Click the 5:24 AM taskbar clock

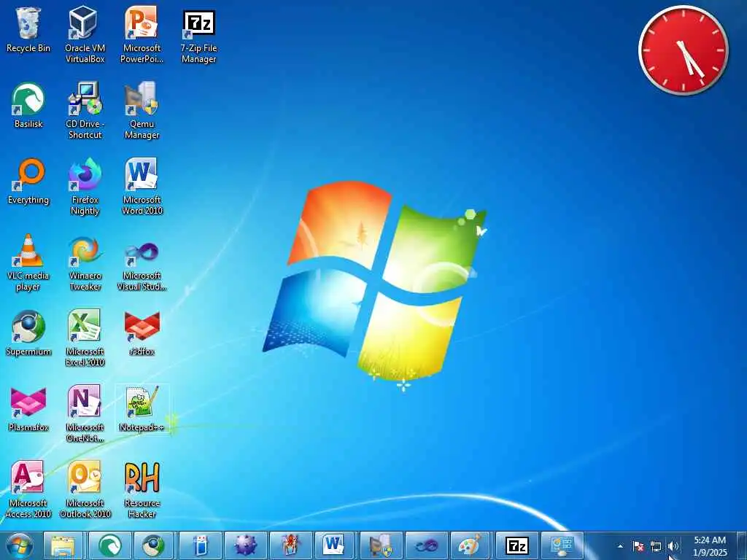[x=710, y=546]
